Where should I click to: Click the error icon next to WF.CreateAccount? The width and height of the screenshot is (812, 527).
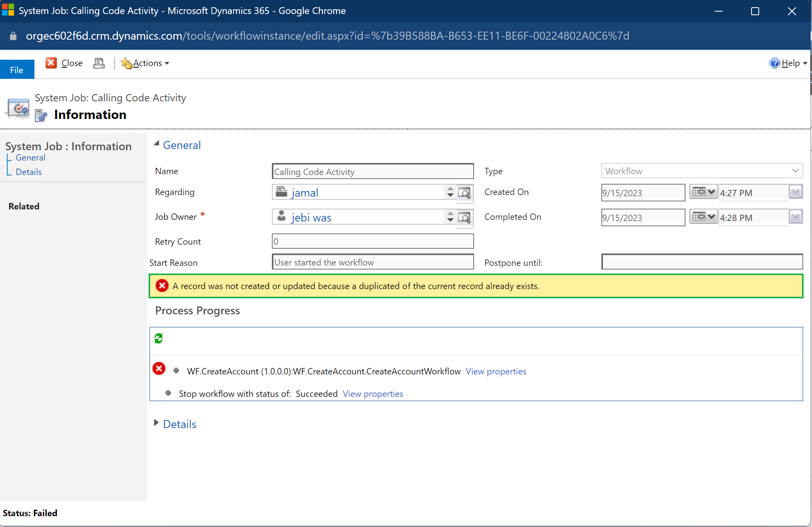(159, 368)
